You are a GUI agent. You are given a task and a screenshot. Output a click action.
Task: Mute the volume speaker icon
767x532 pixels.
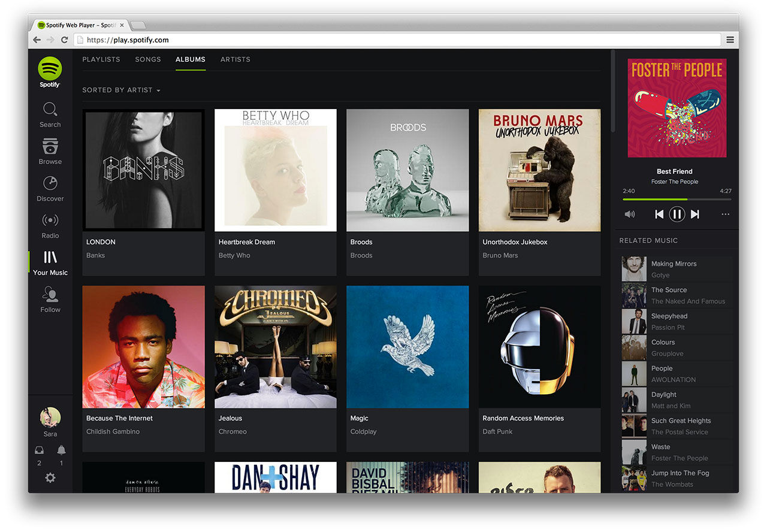630,214
